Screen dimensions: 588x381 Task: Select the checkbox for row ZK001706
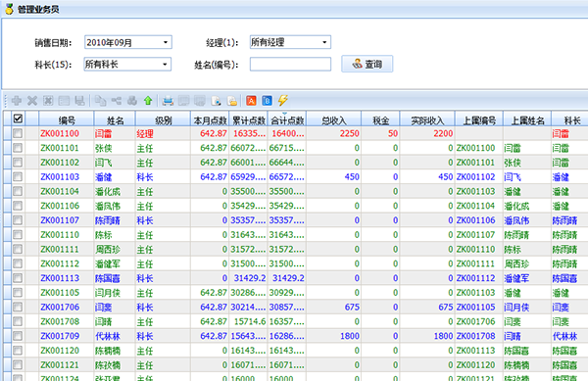18,308
